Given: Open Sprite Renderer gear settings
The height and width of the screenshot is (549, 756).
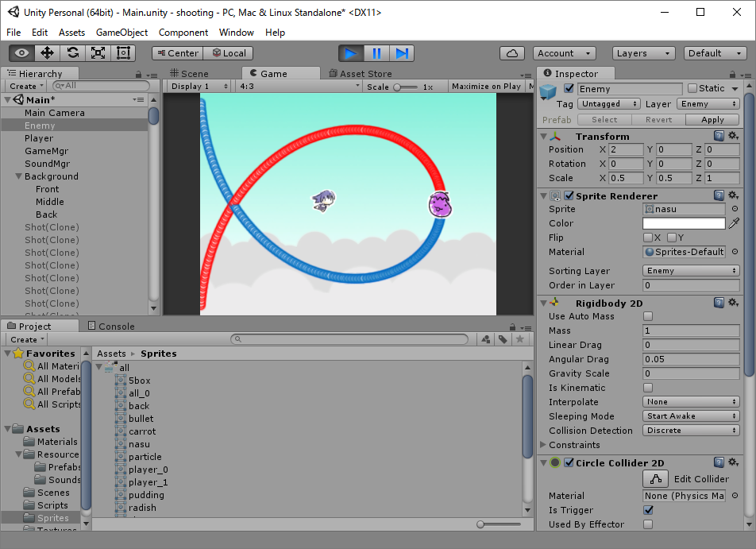Looking at the screenshot, I should coord(733,195).
